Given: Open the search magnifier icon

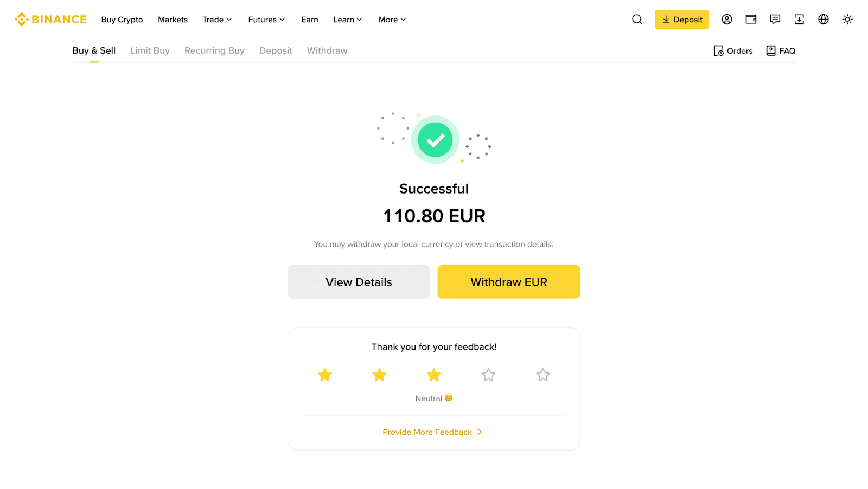Looking at the screenshot, I should pos(637,20).
